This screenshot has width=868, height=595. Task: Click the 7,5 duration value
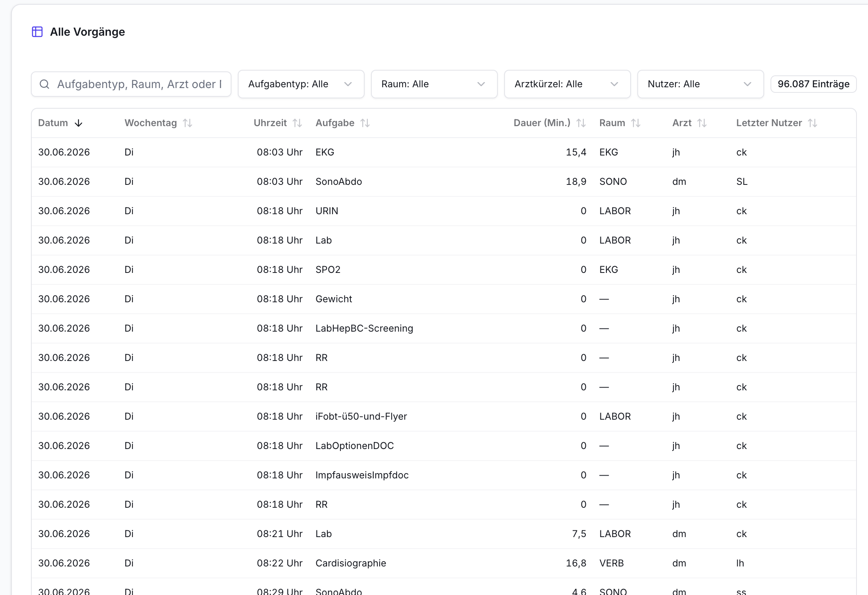coord(579,534)
